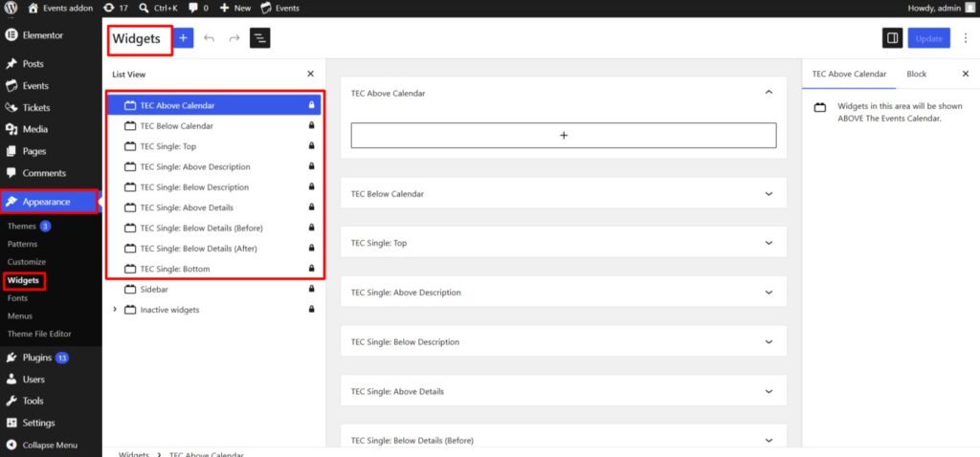Screen dimensions: 980x457
Task: Select TEC Single: Below Details (Before) list item
Action: point(213,228)
